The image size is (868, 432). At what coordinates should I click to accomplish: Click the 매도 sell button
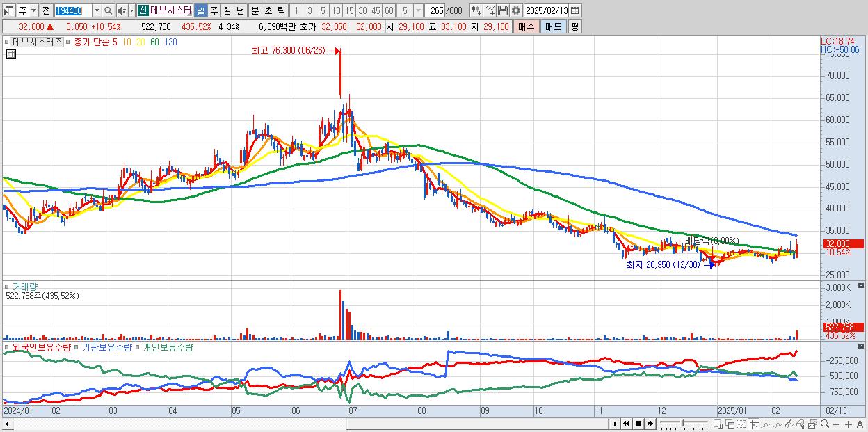coord(553,26)
